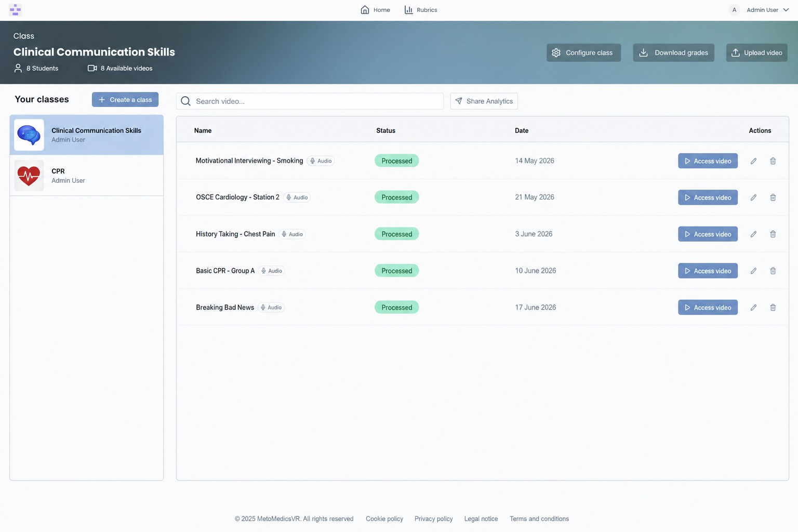
Task: Edit Breaking Bad News entry
Action: click(x=753, y=308)
